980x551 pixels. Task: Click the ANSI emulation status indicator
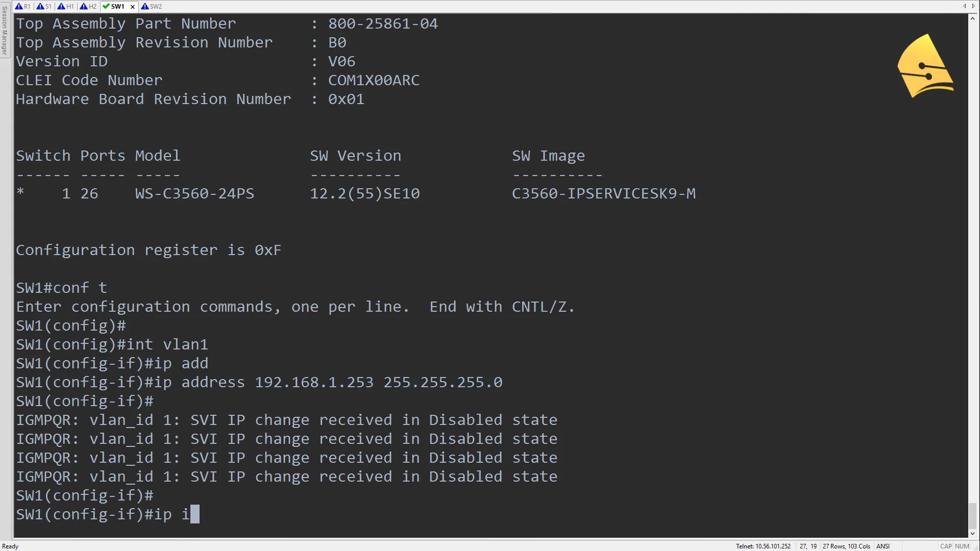[883, 546]
